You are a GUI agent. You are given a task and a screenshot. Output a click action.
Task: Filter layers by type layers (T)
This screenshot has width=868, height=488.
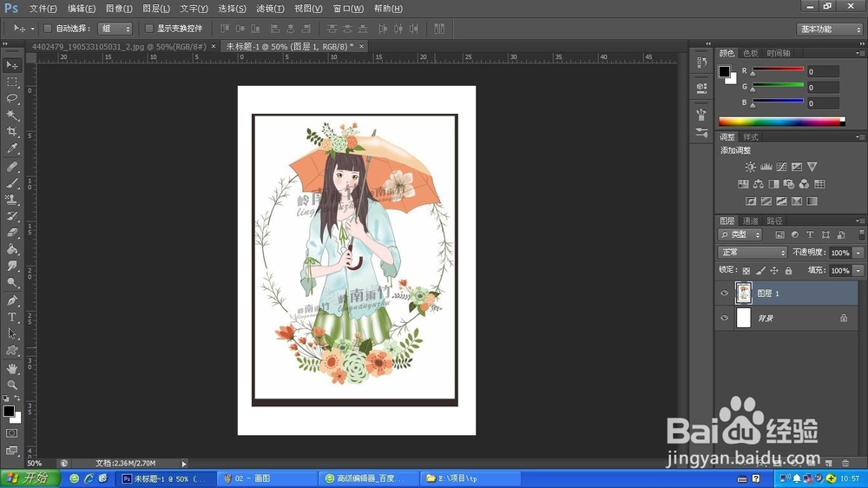(810, 234)
